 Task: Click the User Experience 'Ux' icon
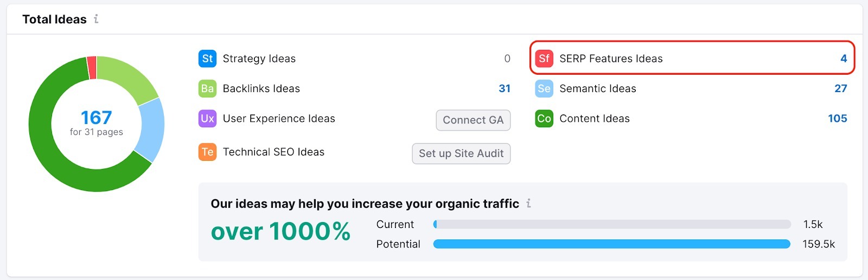point(207,119)
